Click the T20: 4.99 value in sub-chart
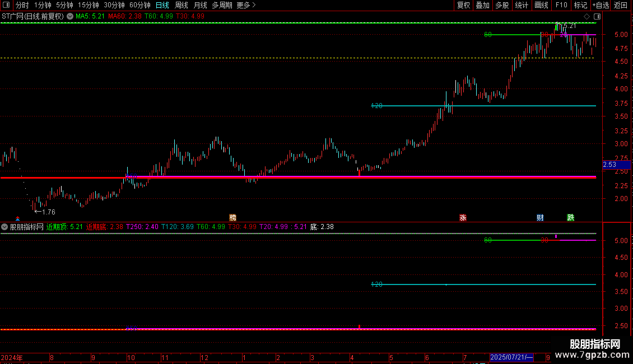 (273, 227)
